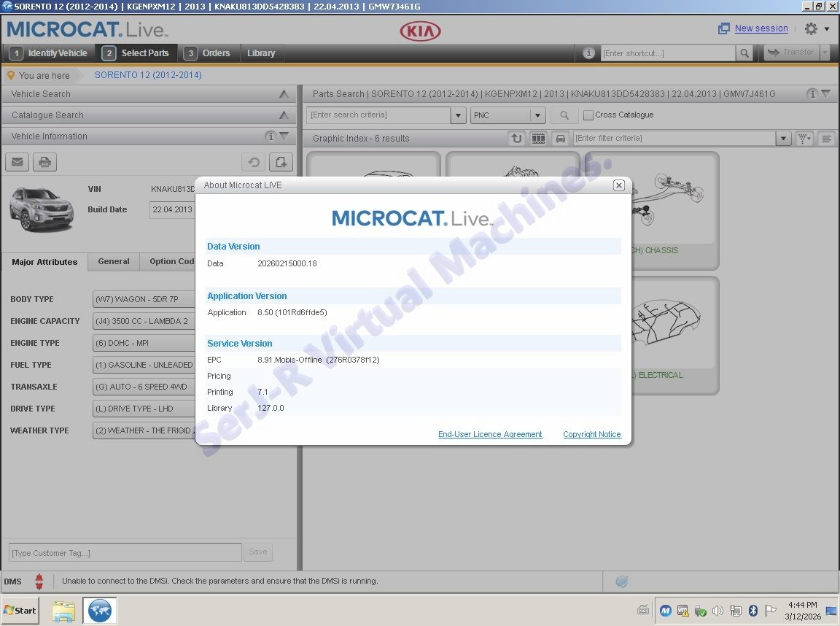Image resolution: width=840 pixels, height=626 pixels.
Task: Expand the Vehicle Search section
Action: coord(284,94)
